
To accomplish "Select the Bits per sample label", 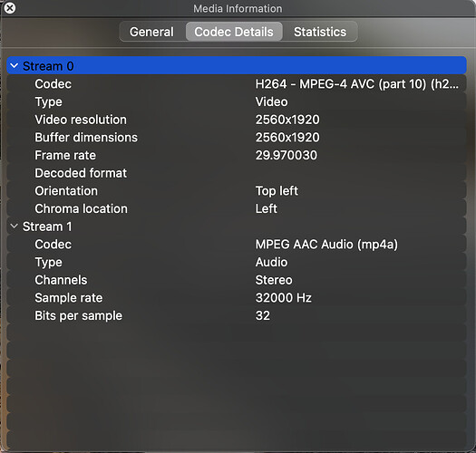I will click(x=79, y=316).
